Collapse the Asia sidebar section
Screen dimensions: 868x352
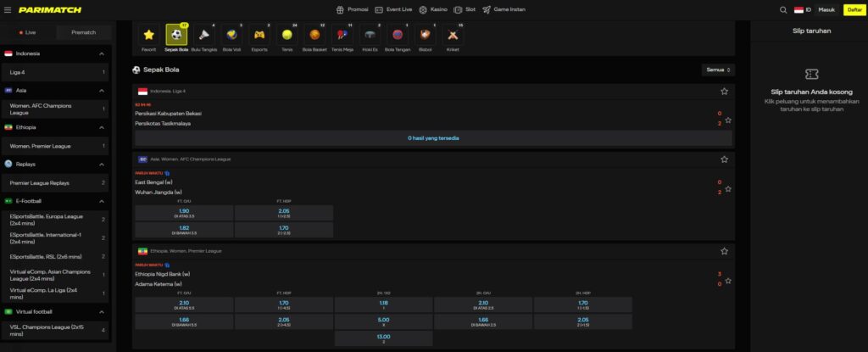tap(102, 91)
